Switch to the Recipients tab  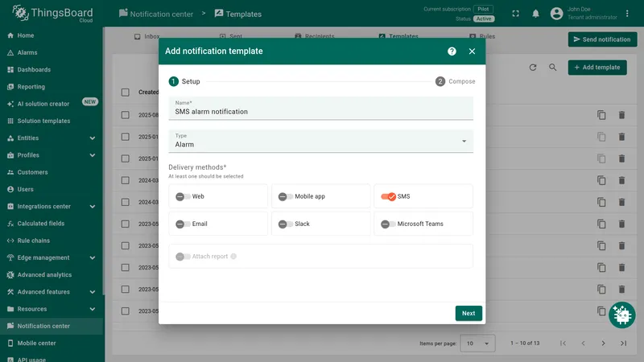pos(315,36)
